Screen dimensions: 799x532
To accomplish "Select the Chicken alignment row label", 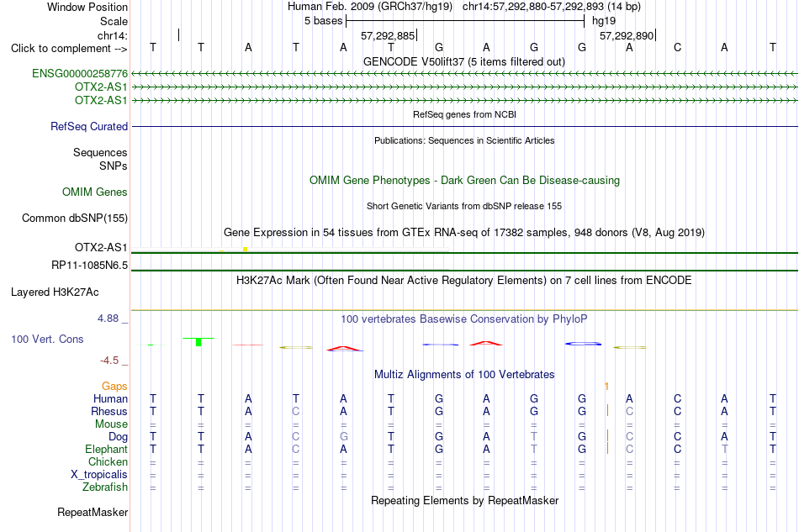I will pos(108,461).
